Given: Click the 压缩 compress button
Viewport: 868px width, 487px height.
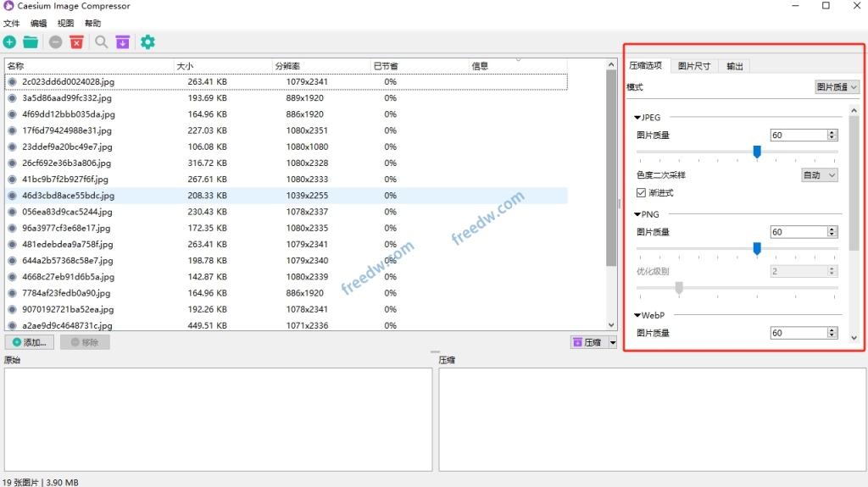Looking at the screenshot, I should (589, 342).
